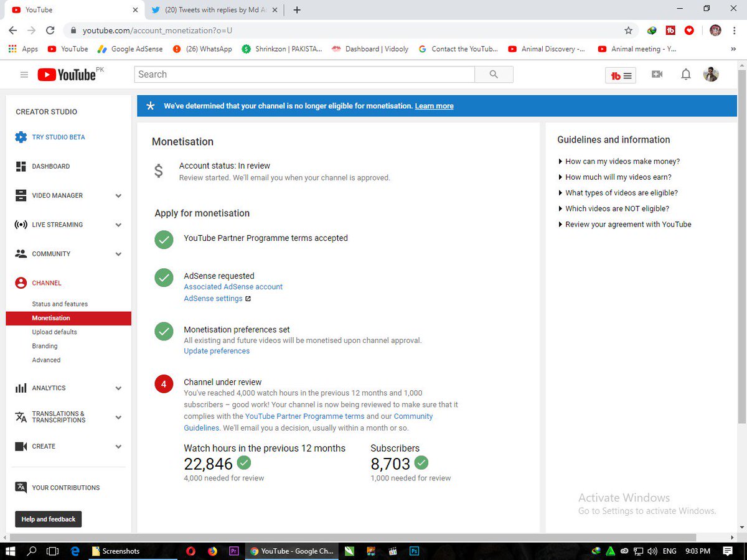747x560 pixels.
Task: Open Premiere Pro from the taskbar
Action: 234,551
